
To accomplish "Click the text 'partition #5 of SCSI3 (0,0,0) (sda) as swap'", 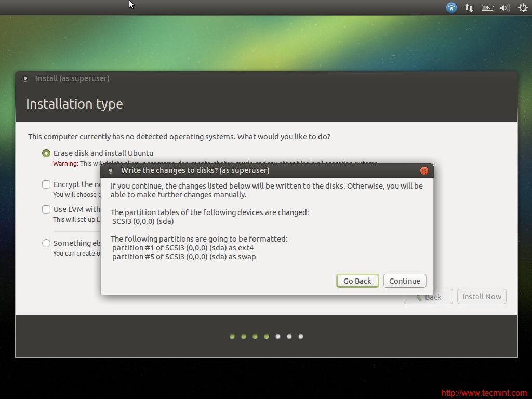I will [184, 257].
